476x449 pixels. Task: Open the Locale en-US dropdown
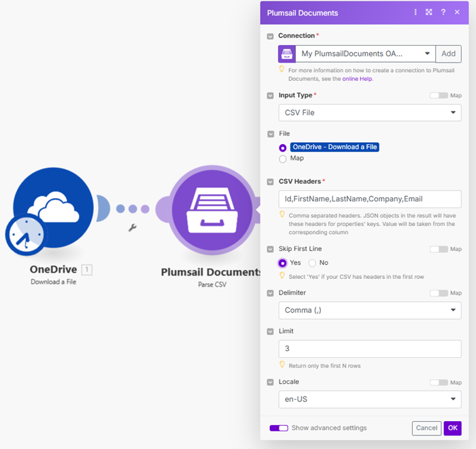(x=370, y=399)
